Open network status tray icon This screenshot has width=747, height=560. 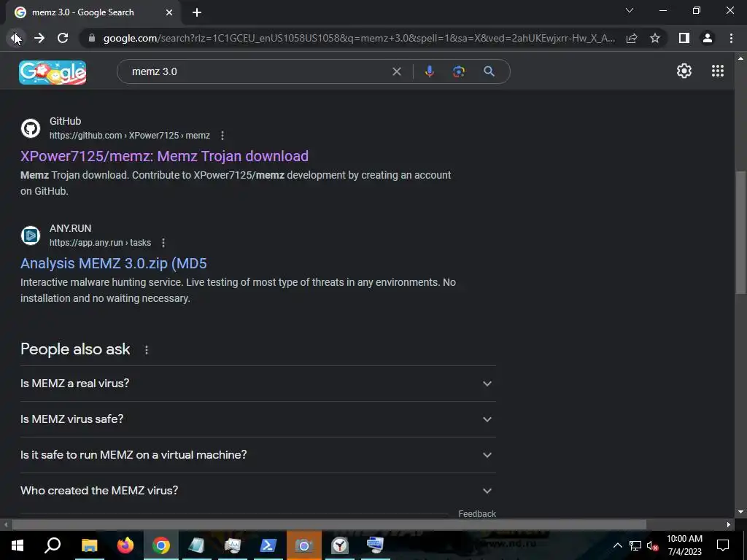635,545
